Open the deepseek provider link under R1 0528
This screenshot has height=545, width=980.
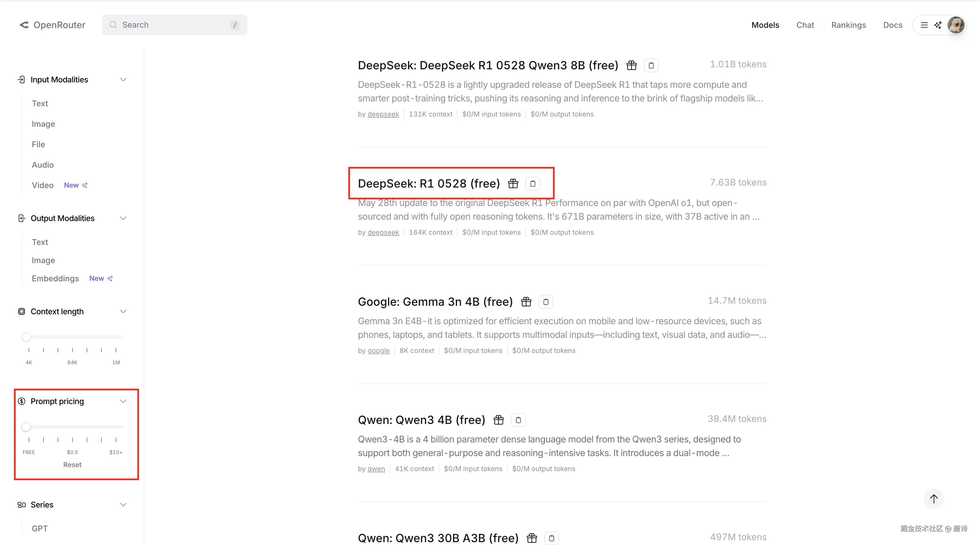pos(383,232)
